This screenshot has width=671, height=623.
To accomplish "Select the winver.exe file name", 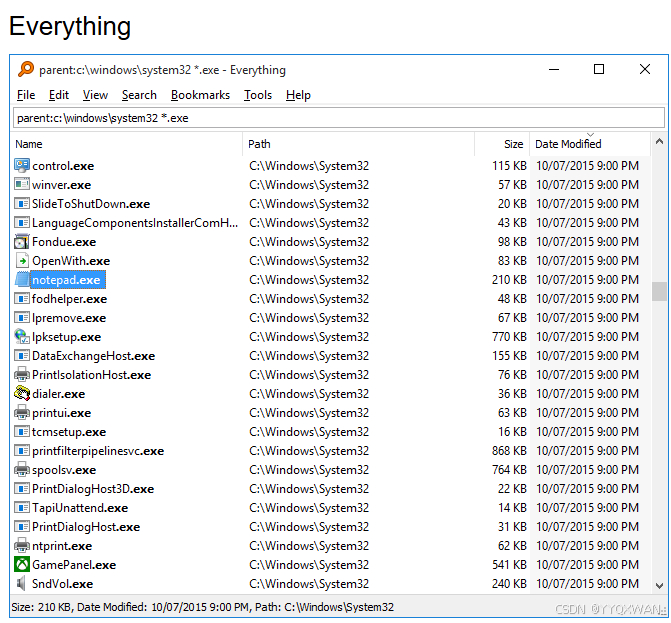I will coord(61,185).
